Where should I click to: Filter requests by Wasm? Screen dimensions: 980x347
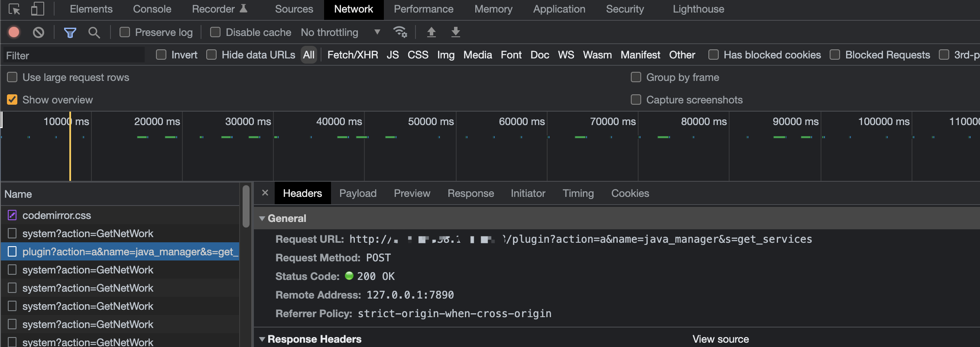597,55
